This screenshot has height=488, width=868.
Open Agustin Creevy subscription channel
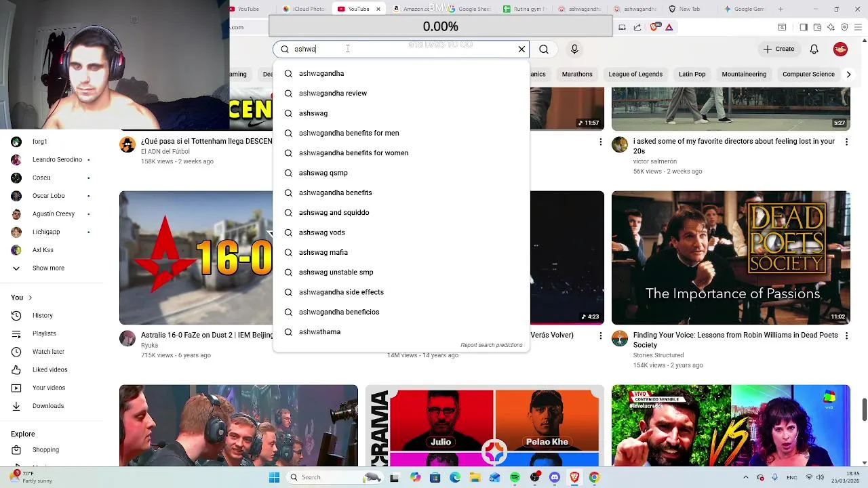[x=53, y=213]
